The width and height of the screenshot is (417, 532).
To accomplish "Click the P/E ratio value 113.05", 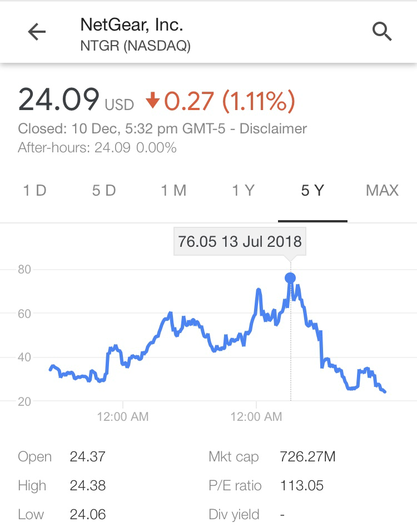I will (302, 485).
